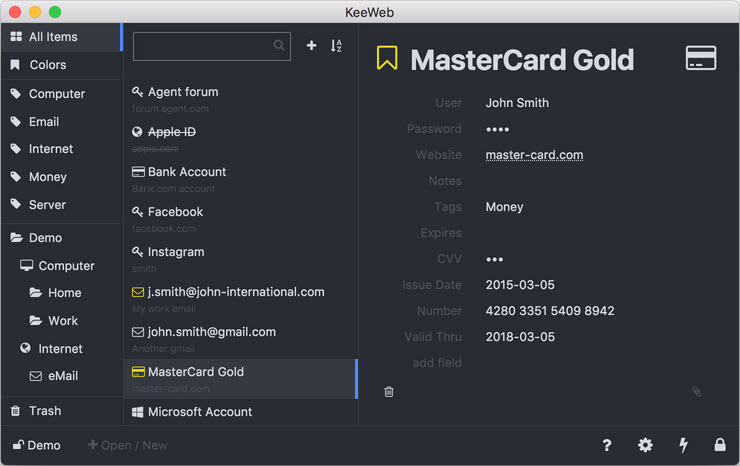The width and height of the screenshot is (740, 466).
Task: Click the empty Notes field label
Action: click(445, 181)
